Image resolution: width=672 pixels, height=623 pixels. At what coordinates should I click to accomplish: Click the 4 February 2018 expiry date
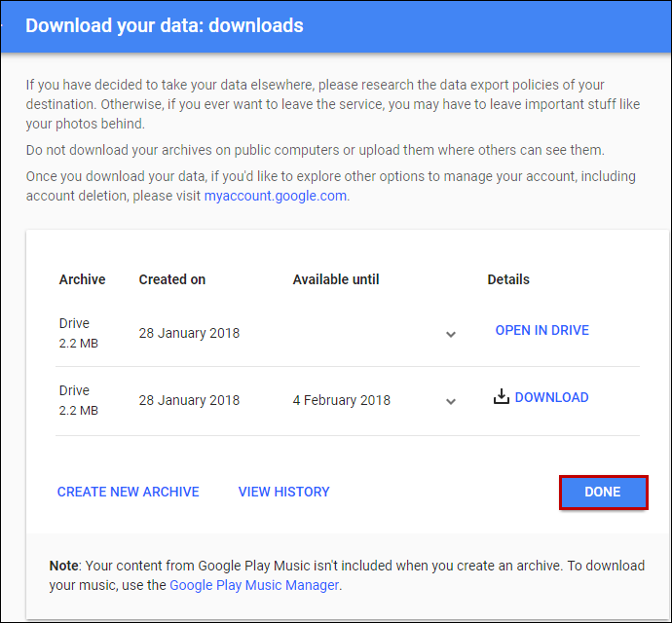pos(341,400)
